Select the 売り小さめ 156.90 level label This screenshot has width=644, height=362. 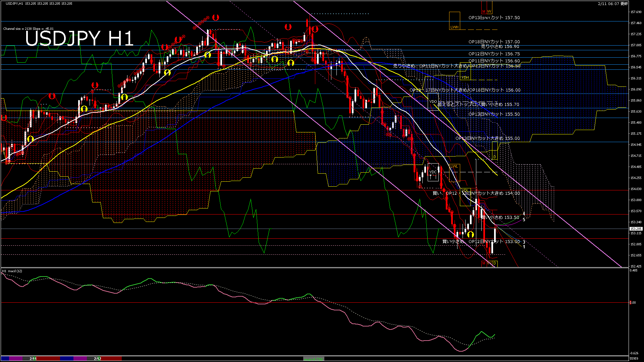pyautogui.click(x=500, y=47)
